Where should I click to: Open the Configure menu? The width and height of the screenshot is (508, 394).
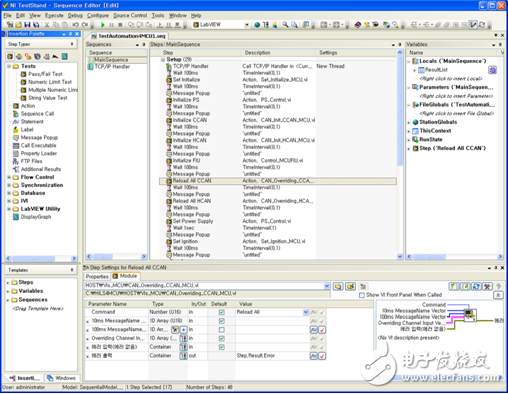click(x=98, y=15)
